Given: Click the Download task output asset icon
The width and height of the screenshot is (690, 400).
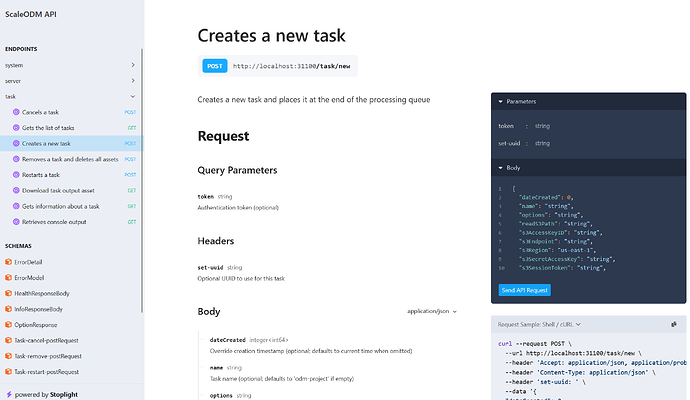Looking at the screenshot, I should pos(16,191).
